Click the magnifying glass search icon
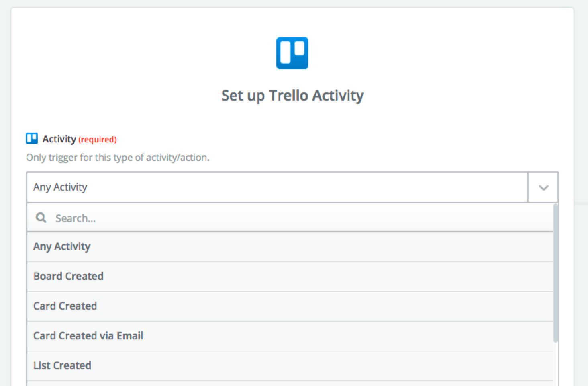588x386 pixels. [41, 218]
